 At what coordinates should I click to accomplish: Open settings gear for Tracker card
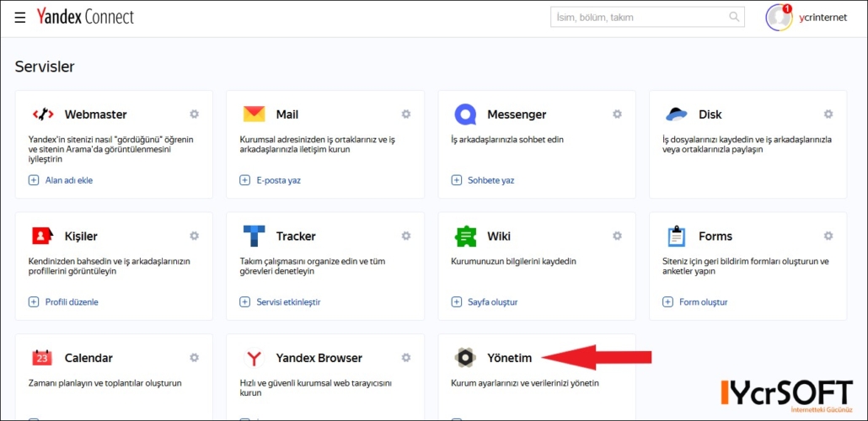[405, 236]
